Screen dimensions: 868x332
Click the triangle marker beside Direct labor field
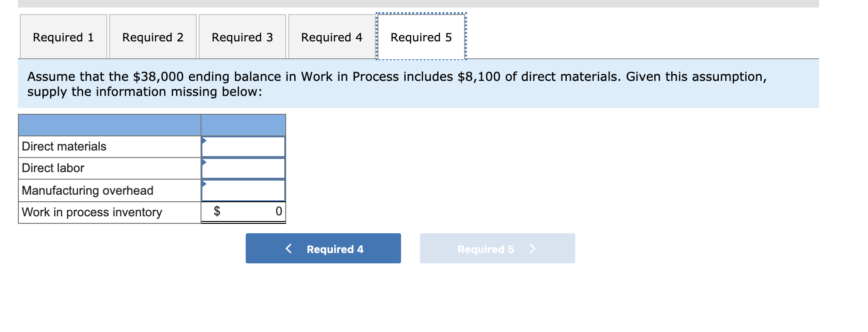coord(204,162)
